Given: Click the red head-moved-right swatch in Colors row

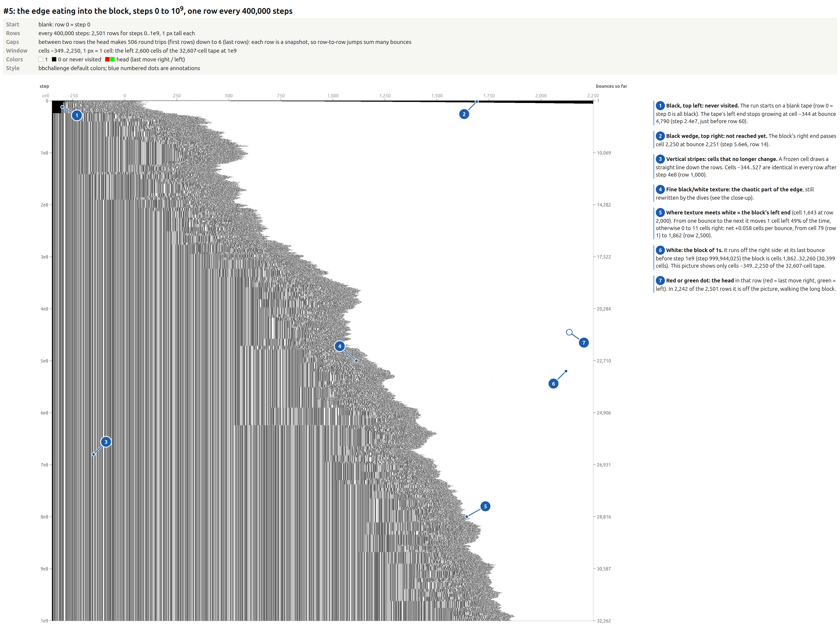Looking at the screenshot, I should pos(107,59).
